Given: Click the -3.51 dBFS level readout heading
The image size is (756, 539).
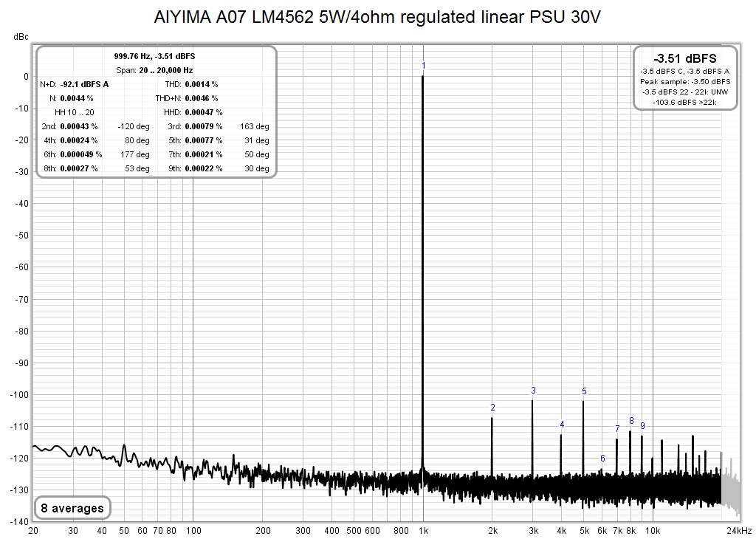Looking at the screenshot, I should 685,59.
